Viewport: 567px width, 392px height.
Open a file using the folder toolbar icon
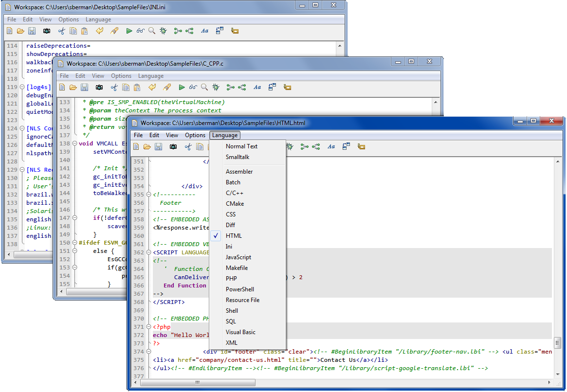147,146
